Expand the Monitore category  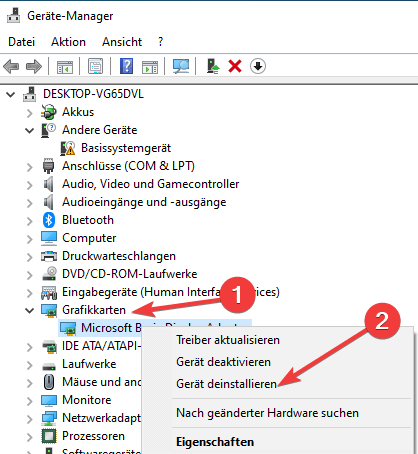pos(30,401)
